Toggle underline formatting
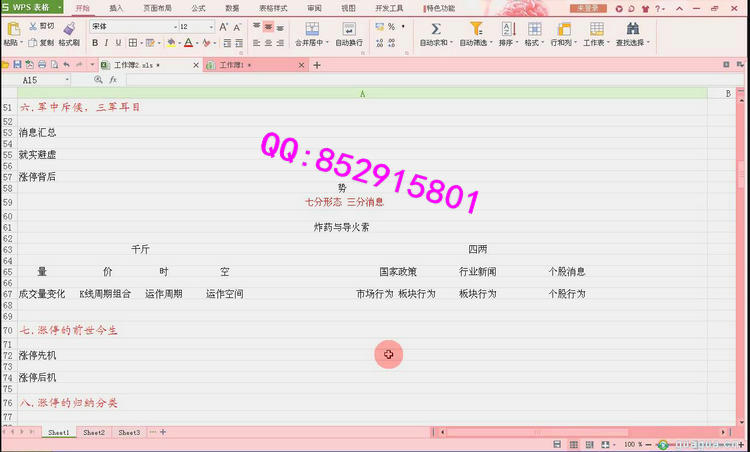The height and width of the screenshot is (452, 750). pos(119,43)
